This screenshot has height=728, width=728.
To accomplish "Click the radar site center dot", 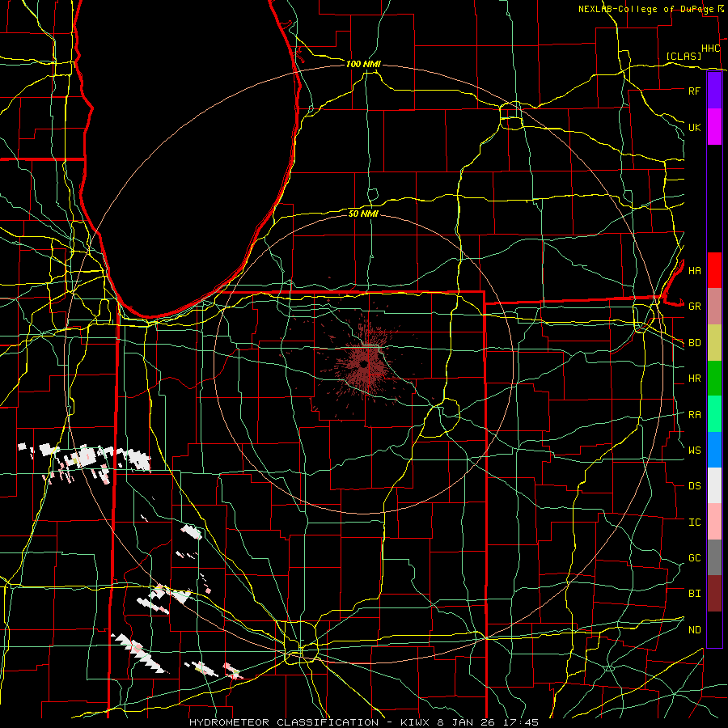I will (364, 365).
